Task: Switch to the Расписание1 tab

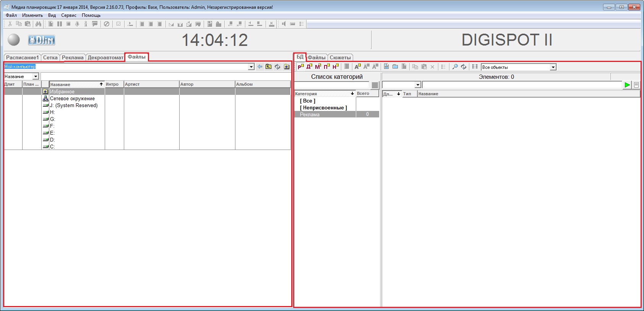Action: tap(23, 57)
